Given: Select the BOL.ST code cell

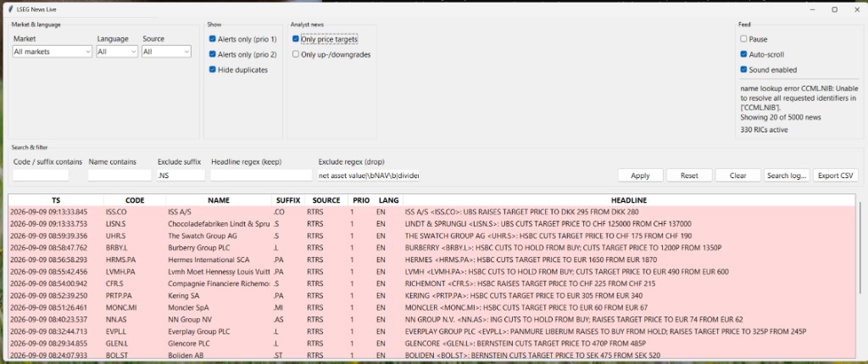Looking at the screenshot, I should 135,355.
